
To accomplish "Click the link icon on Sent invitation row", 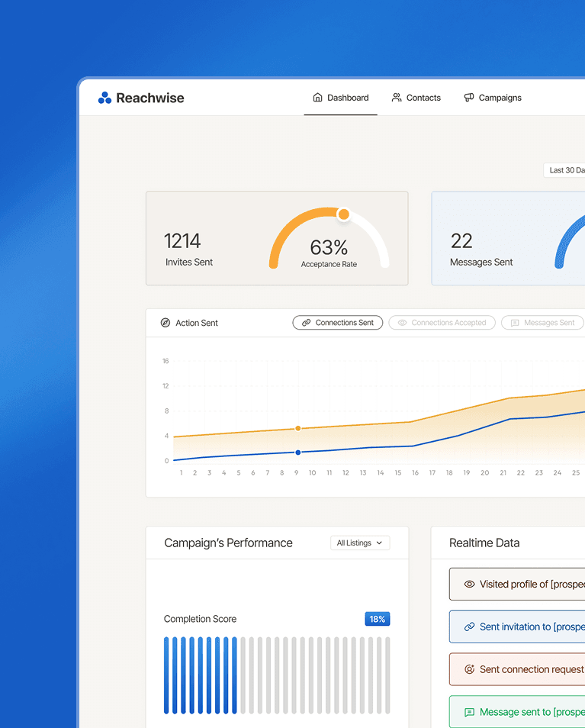I will (469, 627).
